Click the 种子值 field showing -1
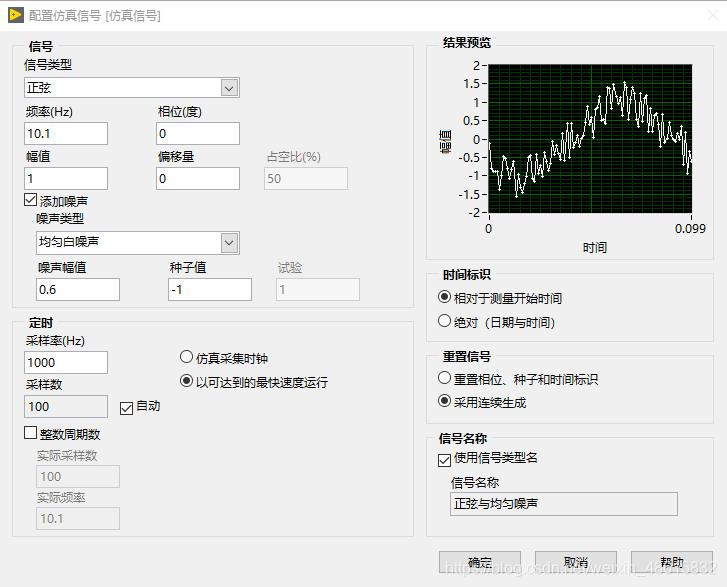727x587 pixels. (210, 289)
